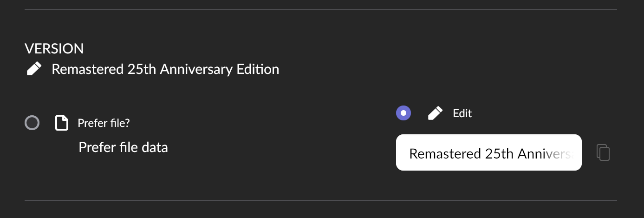Click the pencil icon beside the Edit label
Image resolution: width=644 pixels, height=218 pixels.
point(435,113)
